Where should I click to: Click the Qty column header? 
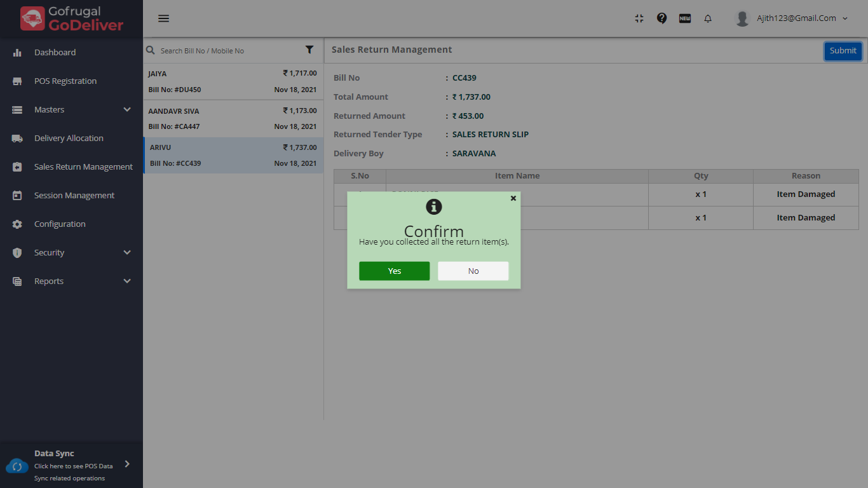(701, 176)
